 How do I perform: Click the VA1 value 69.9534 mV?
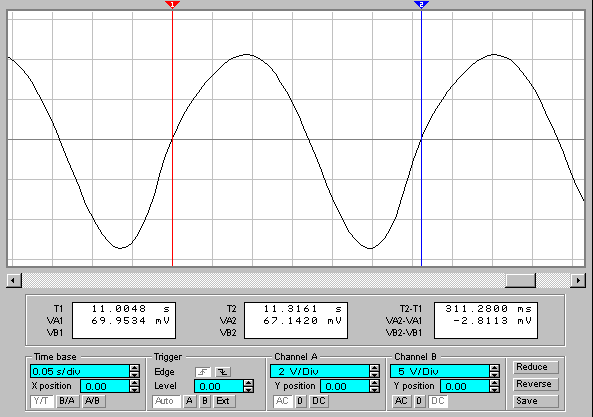click(x=130, y=321)
